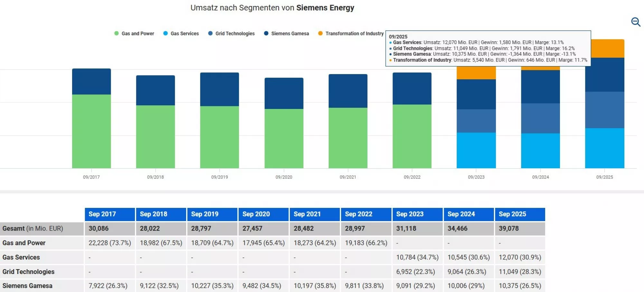Click the medium-blue 09/2024 Grid Technologies segment
The height and width of the screenshot is (292, 644).
tap(541, 118)
